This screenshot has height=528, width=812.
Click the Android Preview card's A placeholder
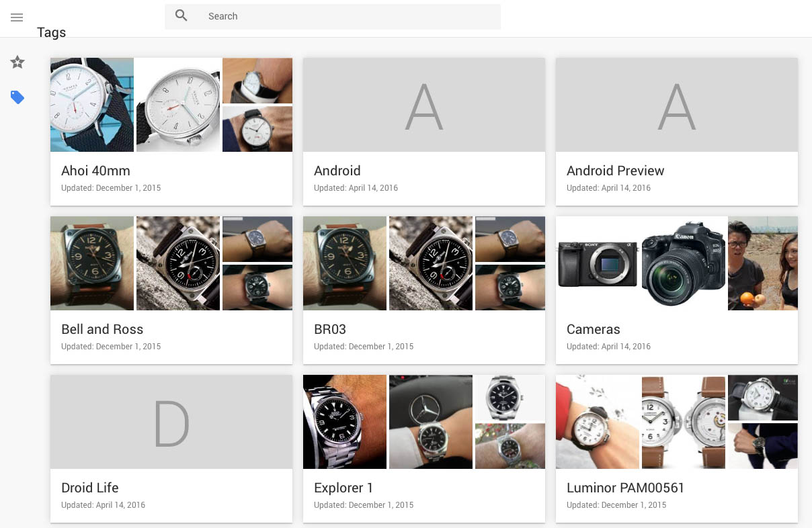coord(677,105)
